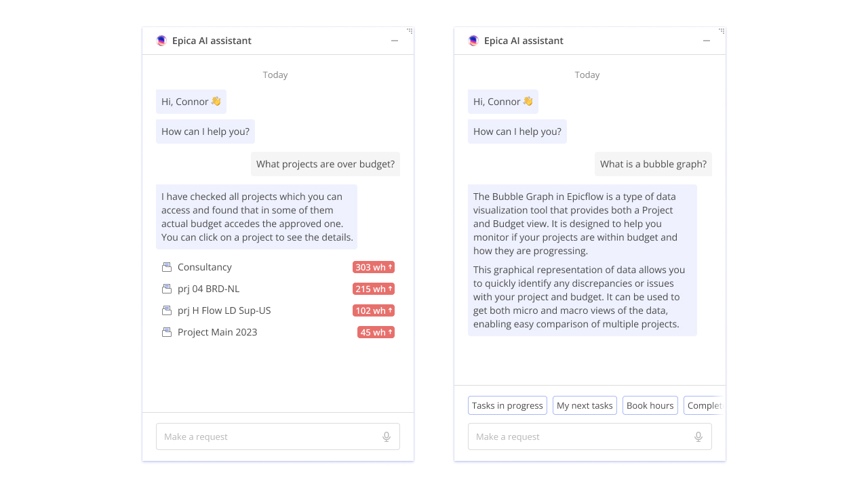Click Epica logo in right assistant header
The height and width of the screenshot is (488, 868).
coord(473,41)
